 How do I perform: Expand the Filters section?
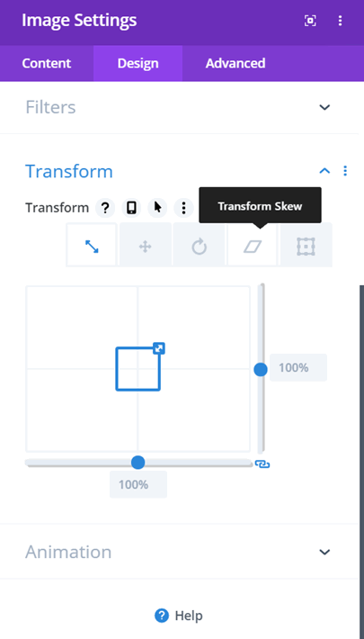point(324,107)
